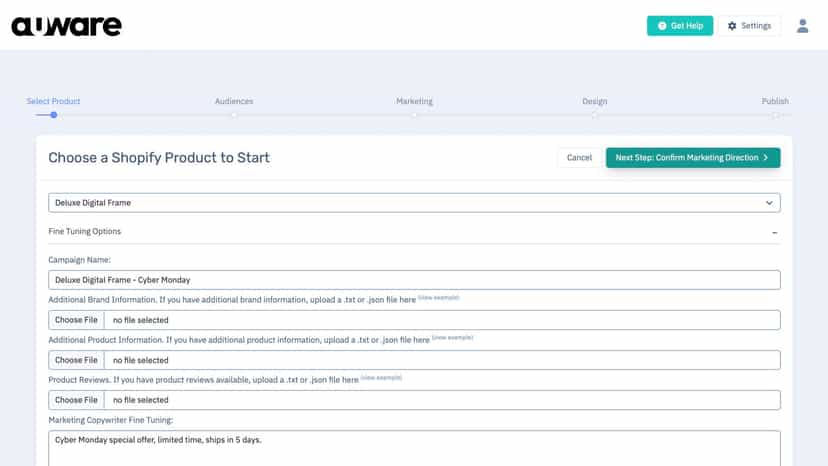828x466 pixels.
Task: Choose File for Additional Product Information
Action: click(x=76, y=360)
